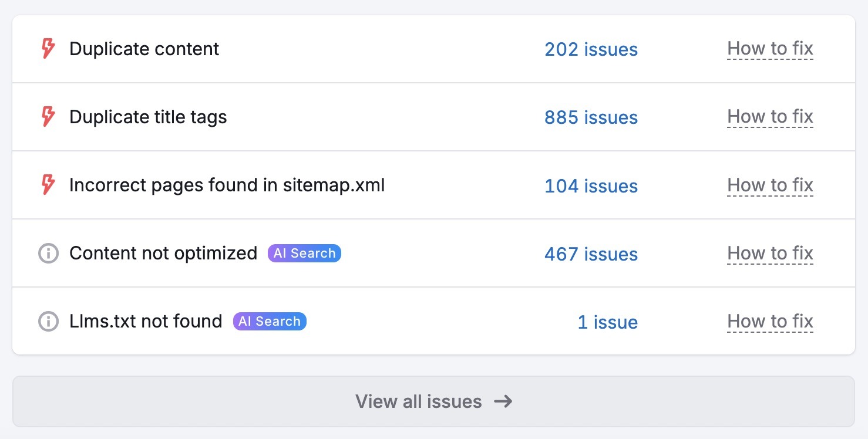Open the 467 issues for Content not optimized

[x=590, y=254]
